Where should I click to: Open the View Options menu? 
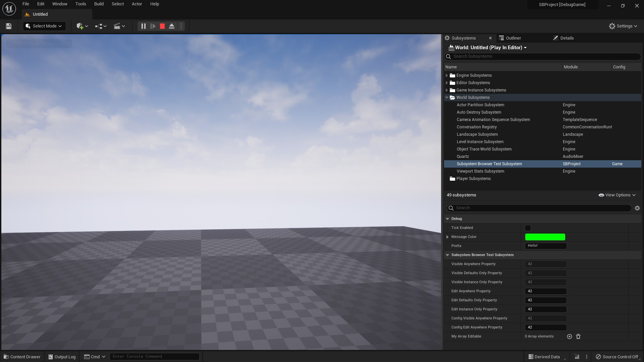[617, 195]
